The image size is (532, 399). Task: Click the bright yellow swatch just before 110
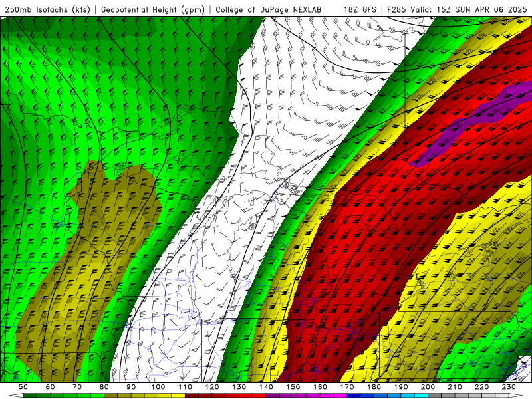coord(178,395)
